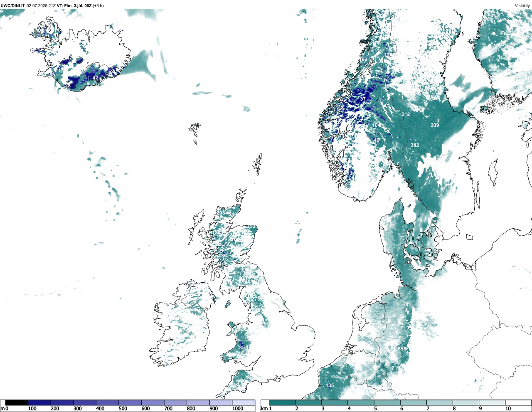Click the '(+3 h)' forecast offset

[99, 5]
